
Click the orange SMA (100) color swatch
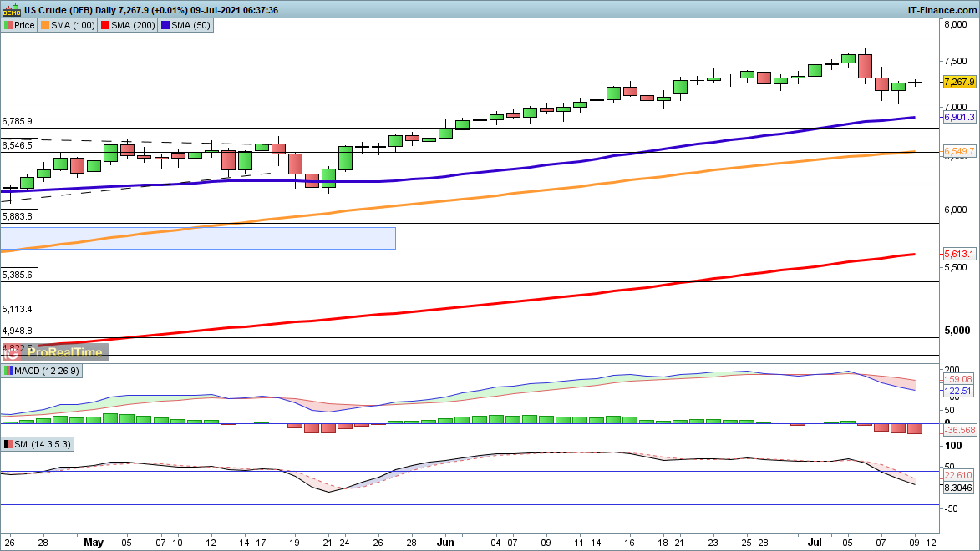tap(44, 25)
